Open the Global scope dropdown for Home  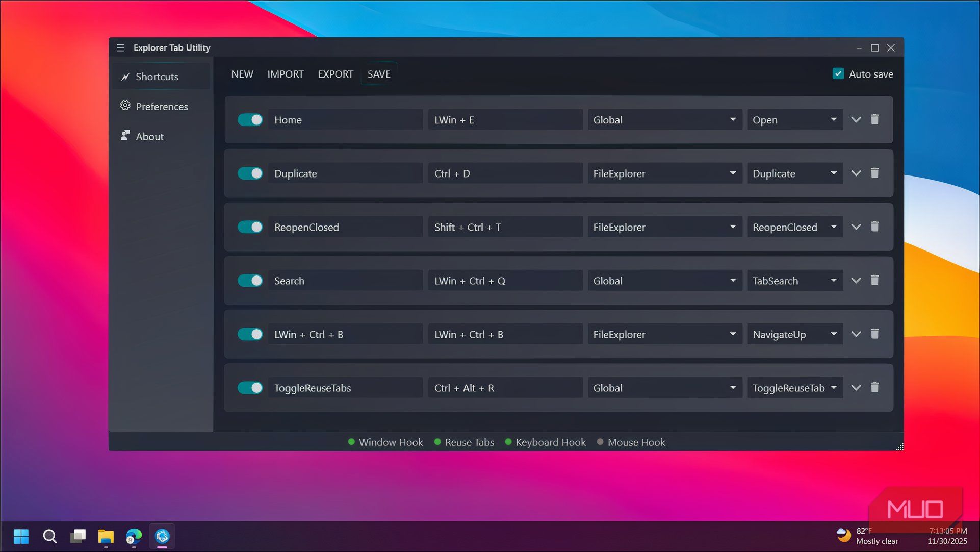[665, 119]
